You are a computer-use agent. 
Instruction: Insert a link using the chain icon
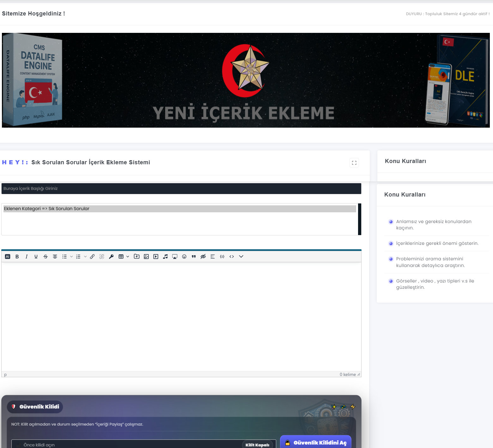tap(92, 257)
